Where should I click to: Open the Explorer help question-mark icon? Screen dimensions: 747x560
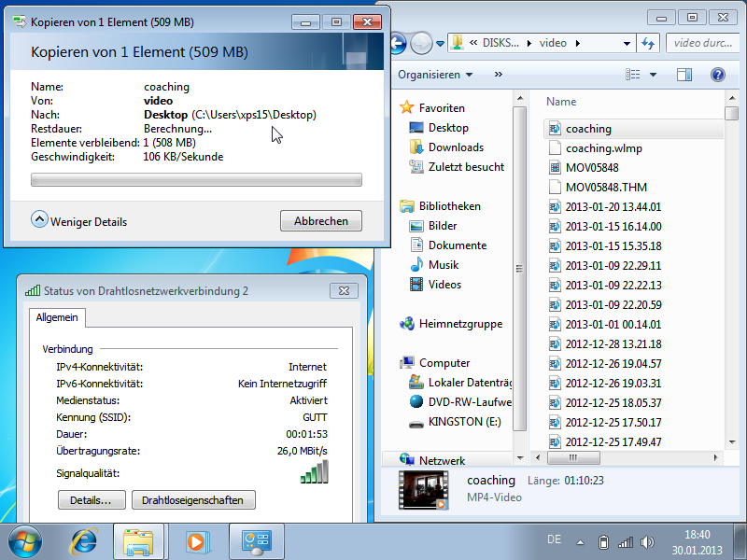[x=717, y=75]
